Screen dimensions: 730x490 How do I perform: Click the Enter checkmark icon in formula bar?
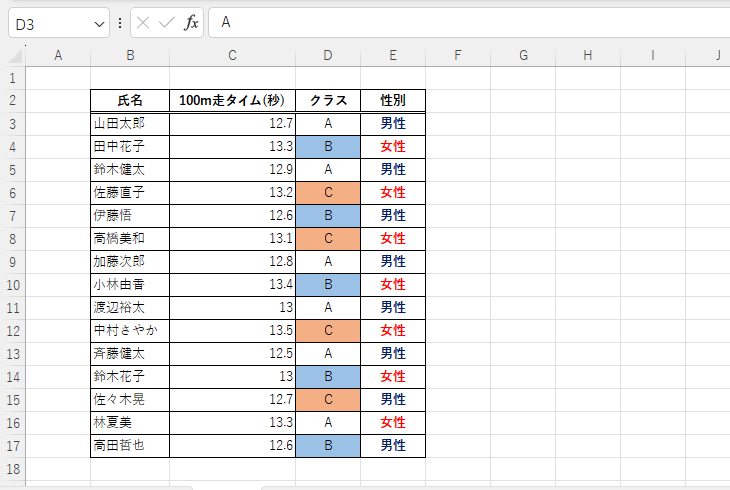(166, 22)
